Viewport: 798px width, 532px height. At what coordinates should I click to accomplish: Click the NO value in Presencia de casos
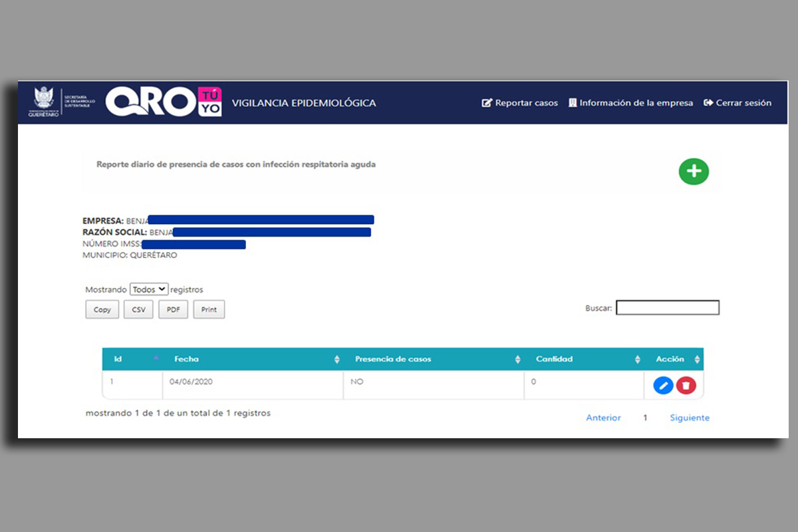tap(357, 382)
